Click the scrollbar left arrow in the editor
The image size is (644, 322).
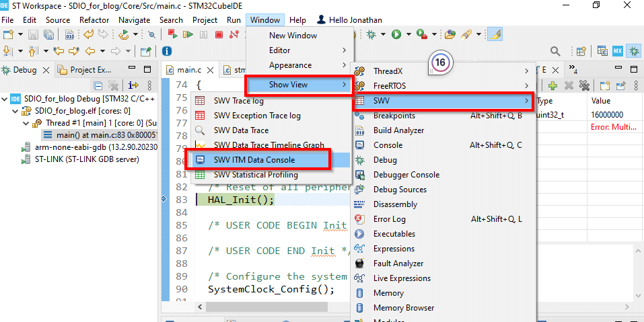tap(200, 307)
